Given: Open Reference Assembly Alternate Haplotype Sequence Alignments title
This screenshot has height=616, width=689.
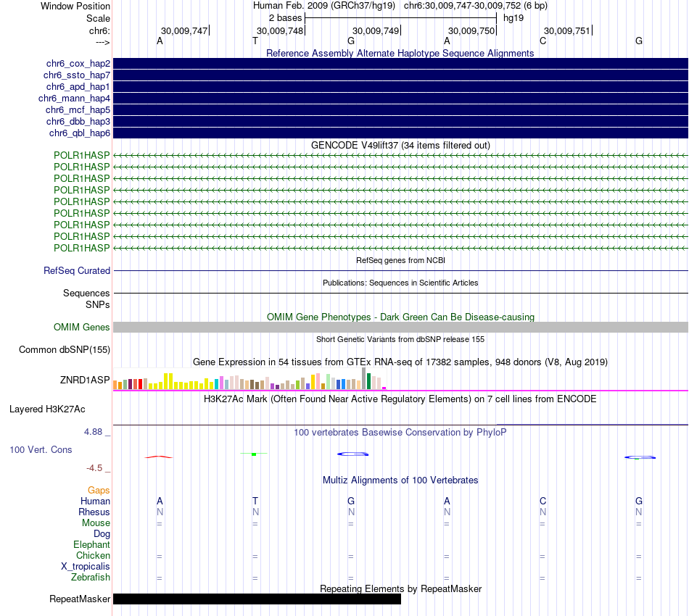Looking at the screenshot, I should [400, 53].
